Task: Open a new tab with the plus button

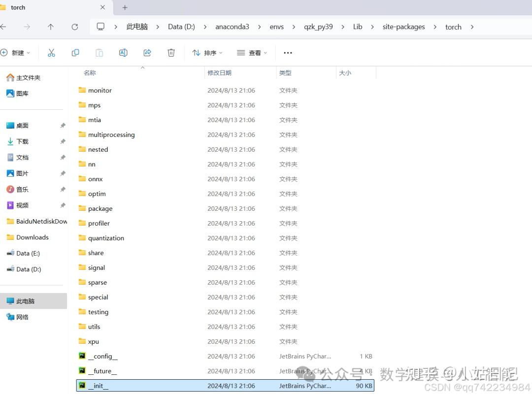Action: (x=124, y=7)
